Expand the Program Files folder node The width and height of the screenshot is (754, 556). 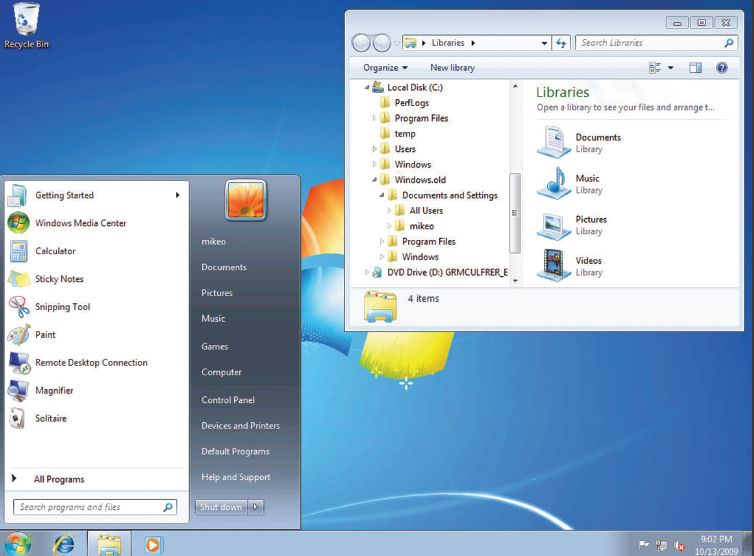tap(375, 119)
